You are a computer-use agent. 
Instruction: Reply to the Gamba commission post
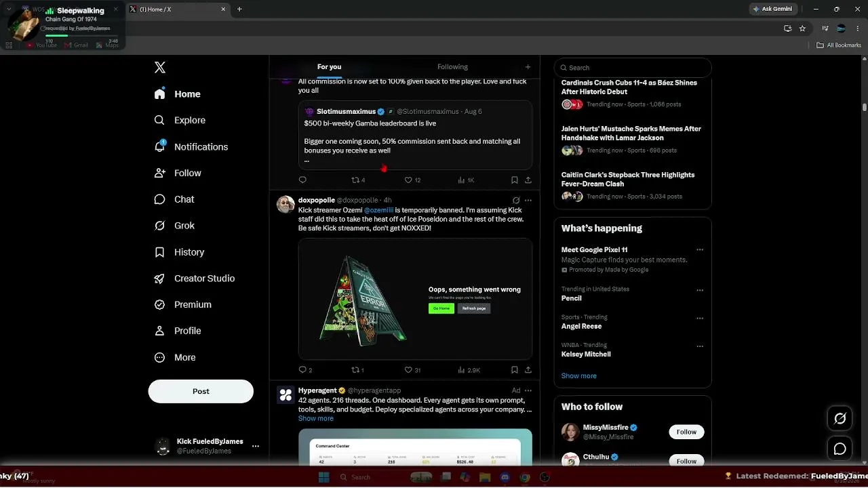click(x=302, y=180)
